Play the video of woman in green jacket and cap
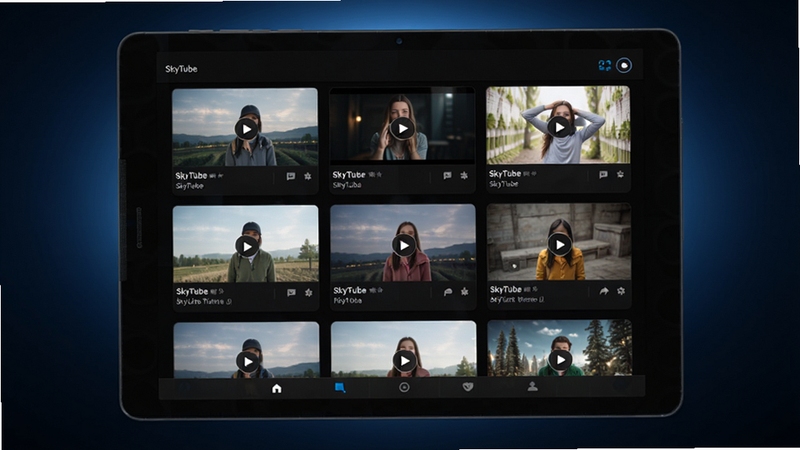Viewport: 800px width, 450px height. click(247, 247)
